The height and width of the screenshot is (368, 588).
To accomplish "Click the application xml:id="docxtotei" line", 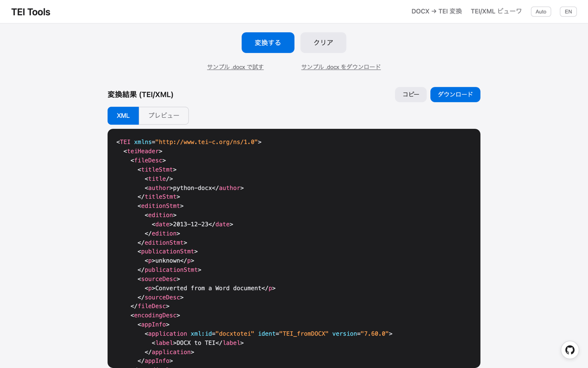I will (x=269, y=334).
